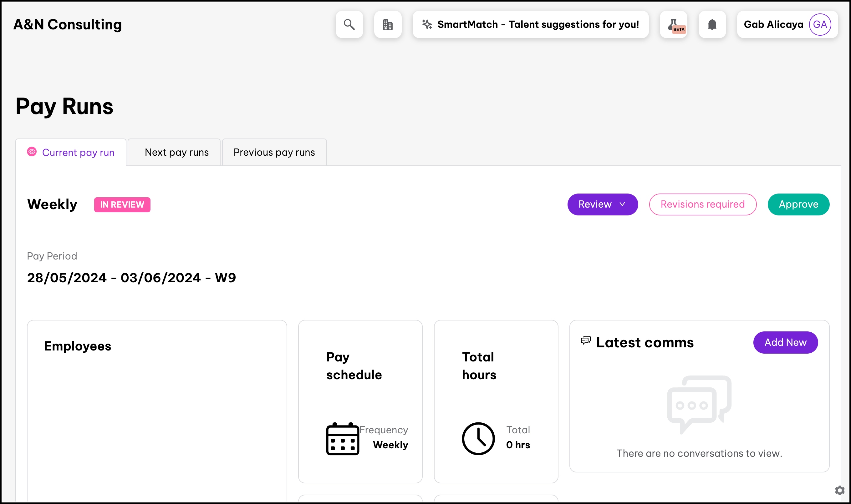The width and height of the screenshot is (851, 504).
Task: Switch to Next pay runs tab
Action: (x=176, y=153)
